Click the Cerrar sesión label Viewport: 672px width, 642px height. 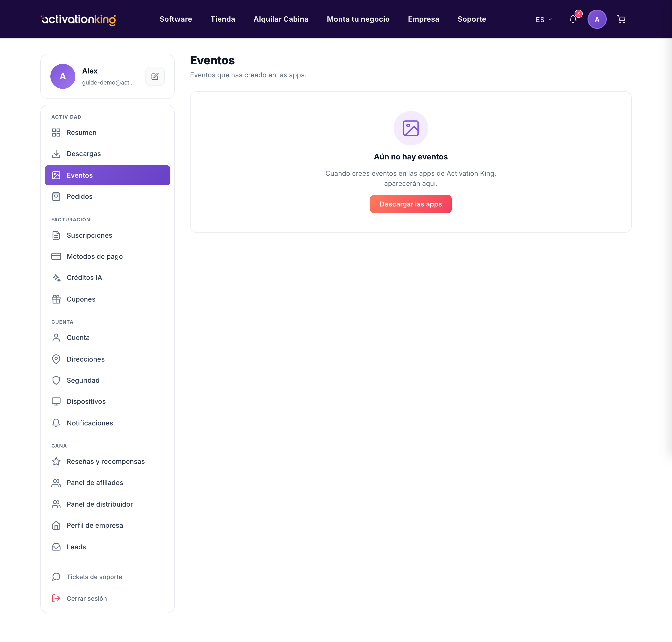click(x=87, y=598)
